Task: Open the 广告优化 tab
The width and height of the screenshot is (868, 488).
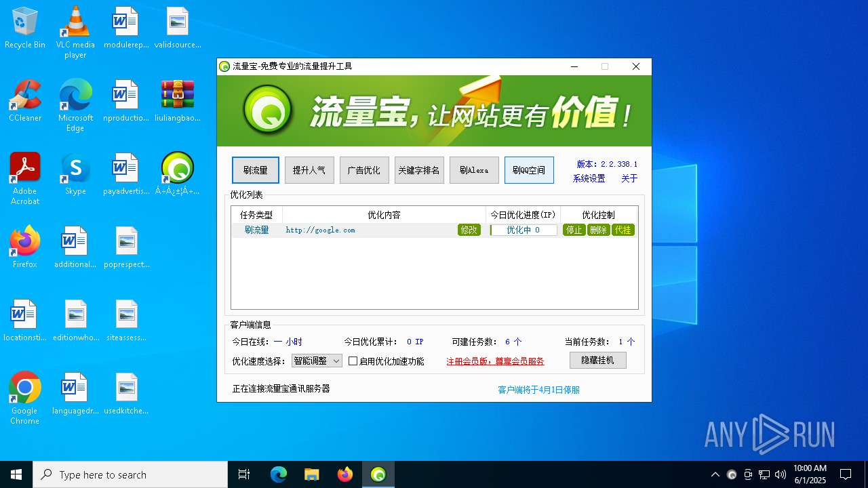Action: (x=364, y=170)
